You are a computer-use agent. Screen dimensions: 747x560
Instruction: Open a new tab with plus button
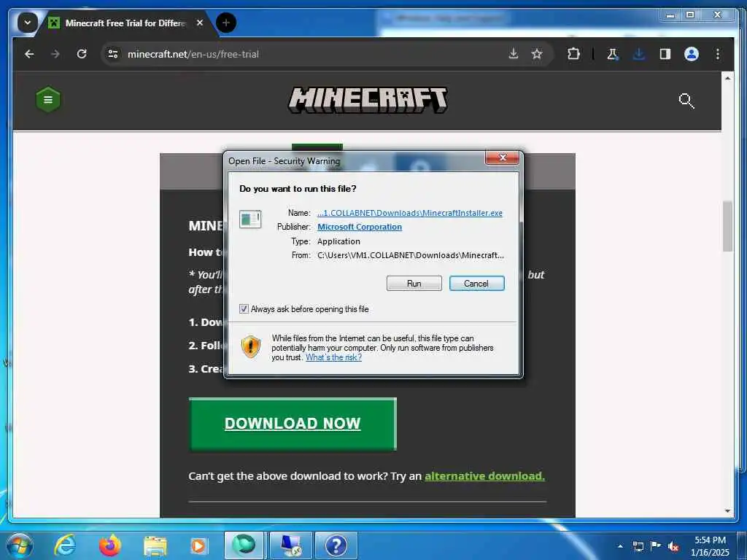(226, 23)
